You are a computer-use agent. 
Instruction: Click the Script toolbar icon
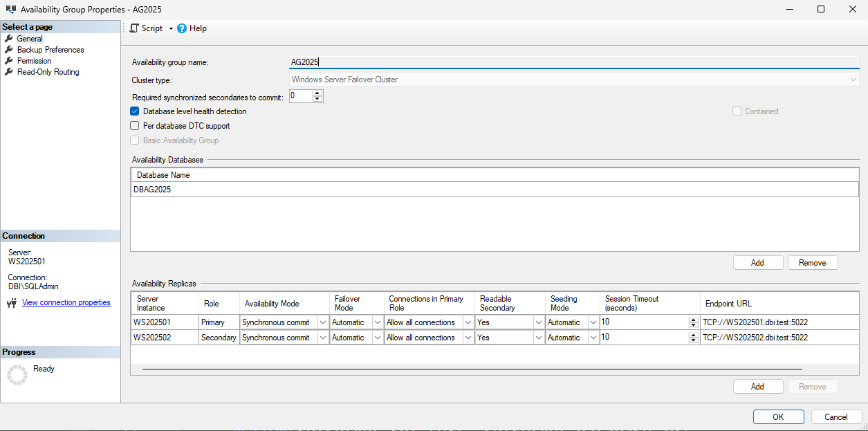pyautogui.click(x=134, y=28)
